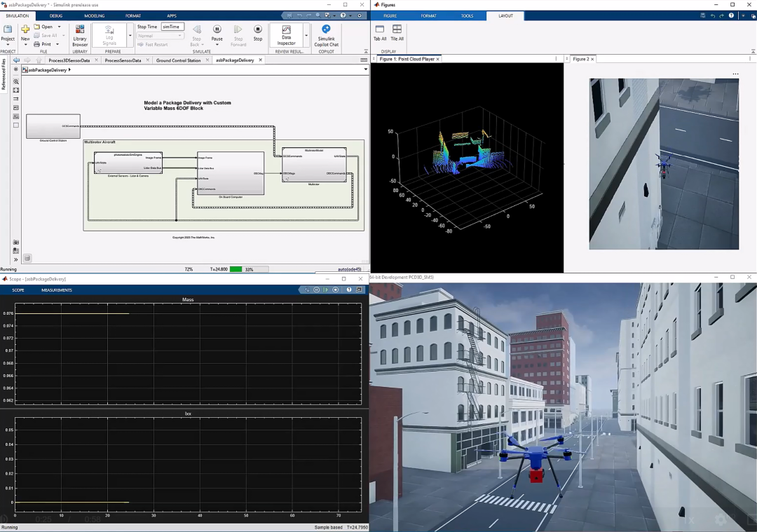Click Tile All in Figures Layout

tap(397, 33)
